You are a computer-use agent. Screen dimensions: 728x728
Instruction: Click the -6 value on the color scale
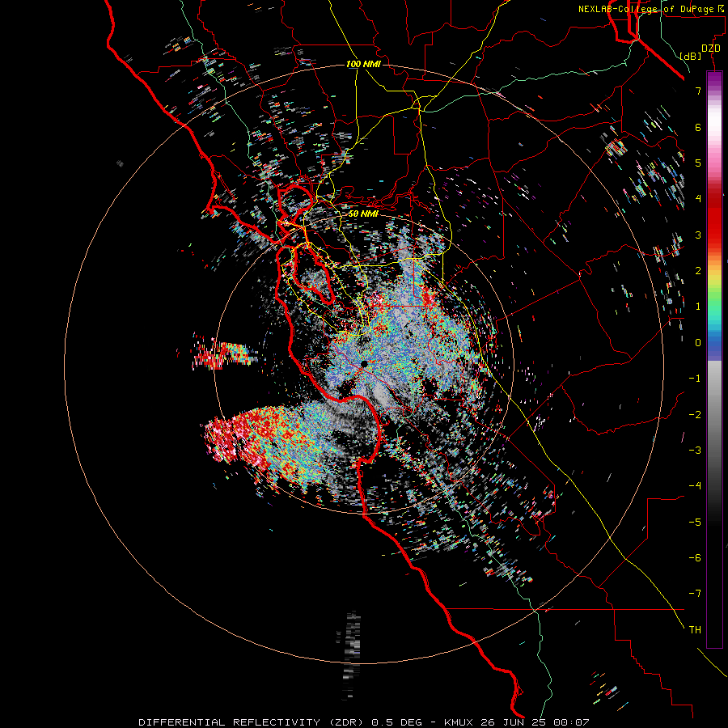click(695, 558)
